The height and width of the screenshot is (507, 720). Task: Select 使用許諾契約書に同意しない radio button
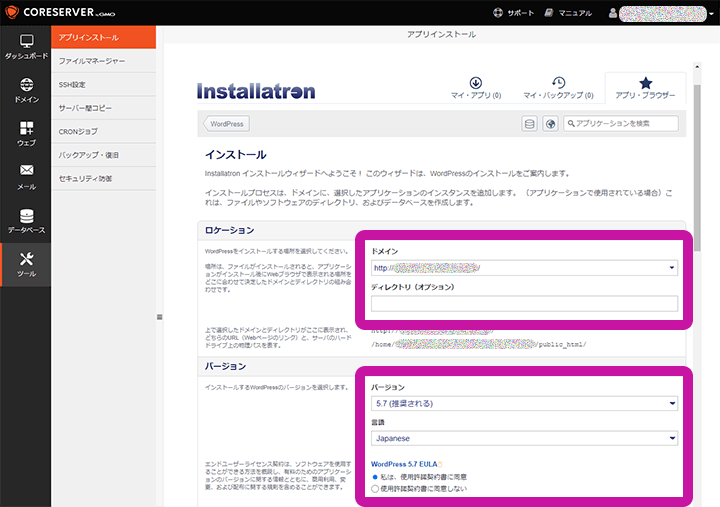pyautogui.click(x=375, y=490)
